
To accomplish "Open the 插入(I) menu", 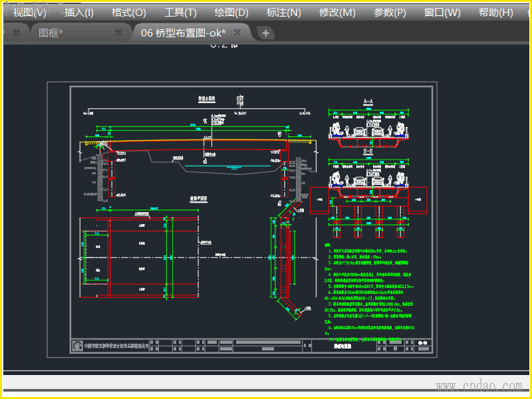I will (x=79, y=13).
